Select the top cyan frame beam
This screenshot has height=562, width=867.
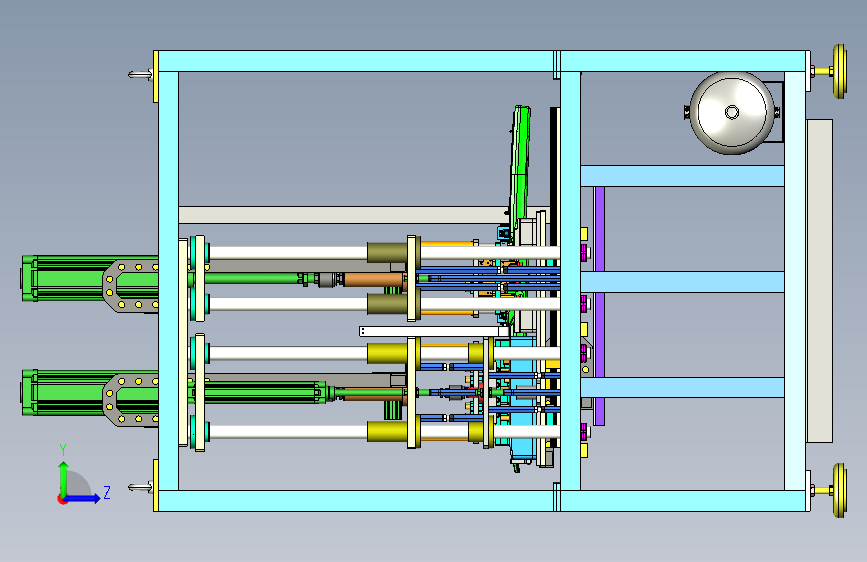tap(480, 61)
